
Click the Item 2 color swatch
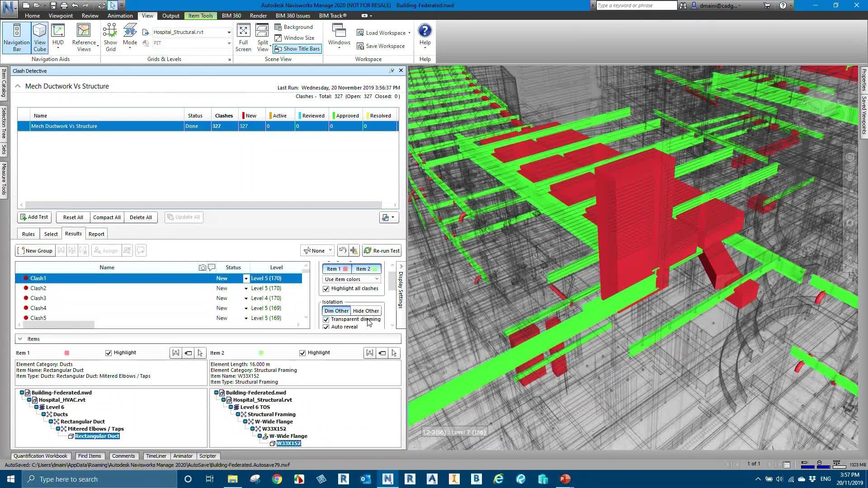[374, 268]
